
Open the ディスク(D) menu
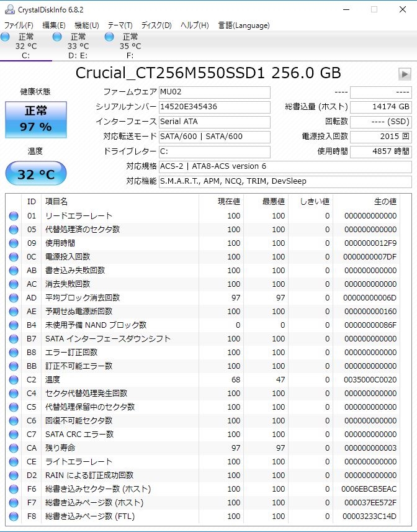[156, 25]
